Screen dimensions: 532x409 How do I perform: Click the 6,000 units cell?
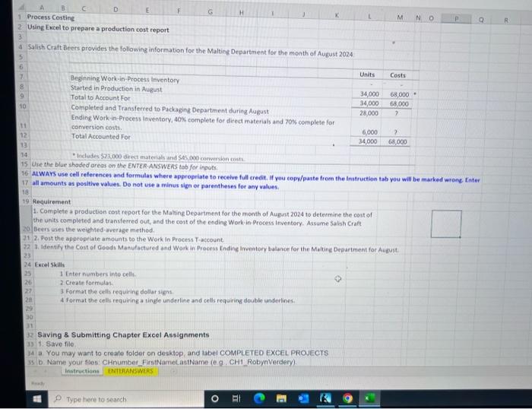click(369, 132)
